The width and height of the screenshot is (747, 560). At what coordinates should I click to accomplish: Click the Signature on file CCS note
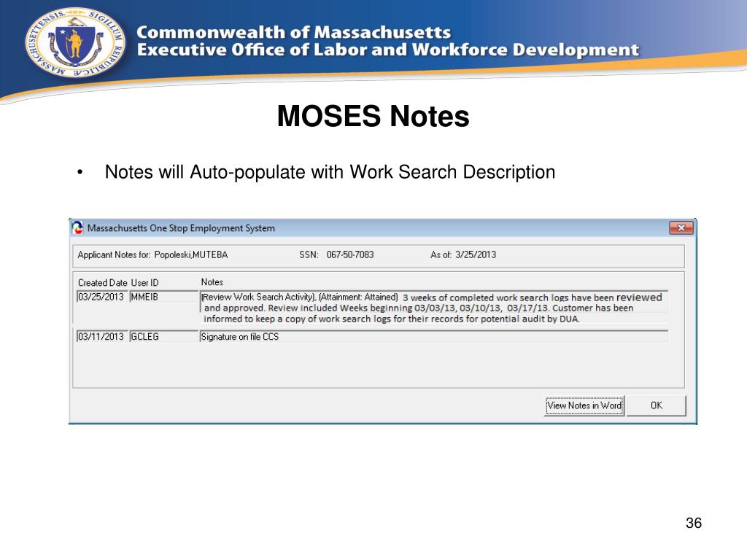434,337
